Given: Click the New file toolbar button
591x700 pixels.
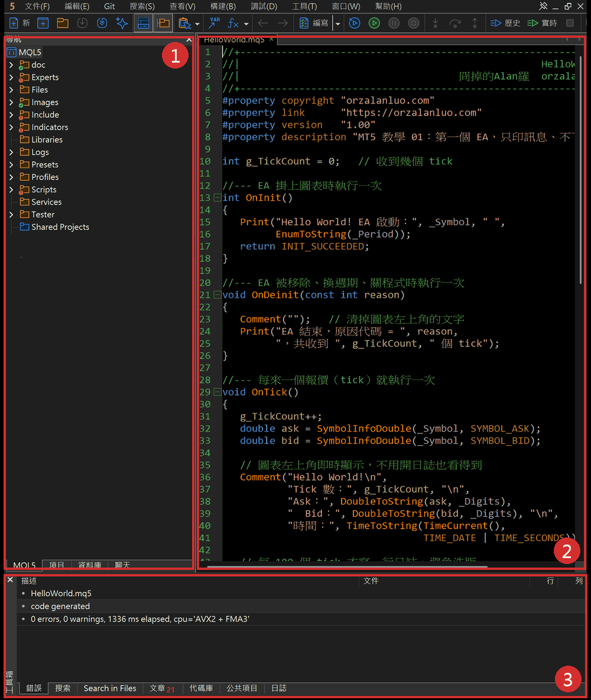Looking at the screenshot, I should [20, 23].
